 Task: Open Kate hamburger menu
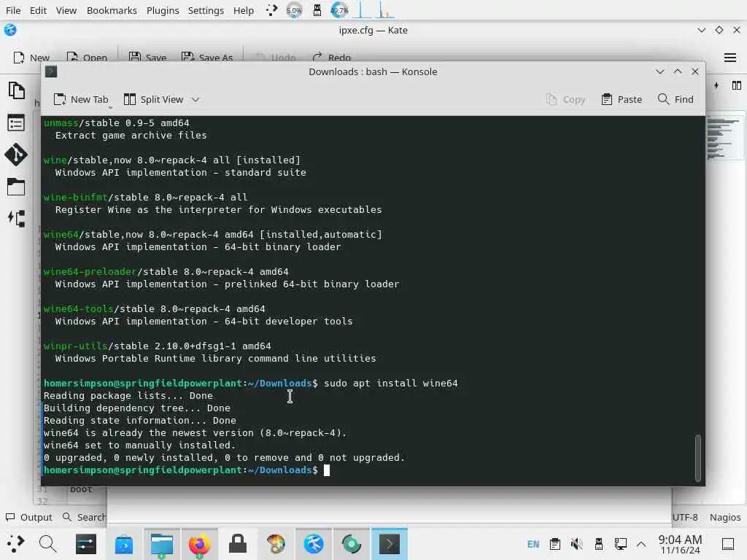729,58
